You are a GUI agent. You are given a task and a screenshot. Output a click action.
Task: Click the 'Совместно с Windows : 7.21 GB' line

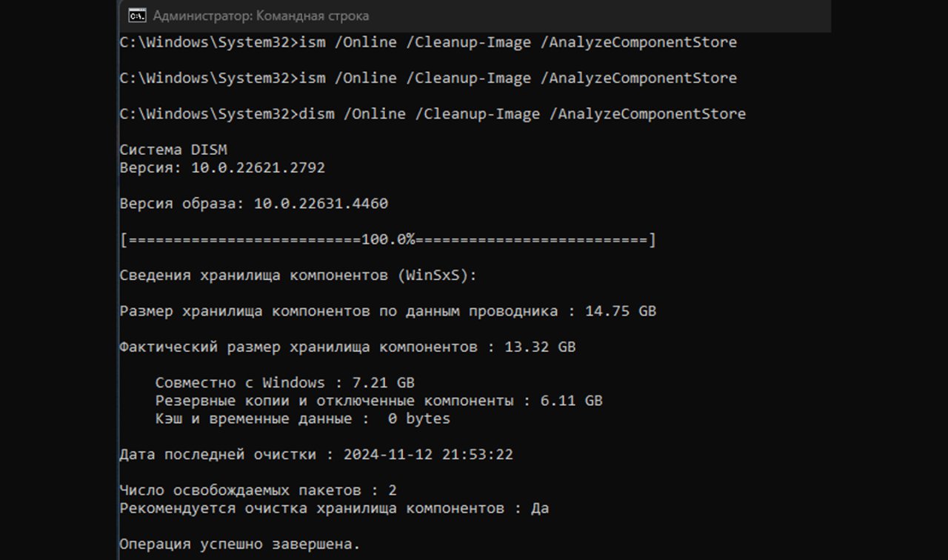(x=284, y=383)
